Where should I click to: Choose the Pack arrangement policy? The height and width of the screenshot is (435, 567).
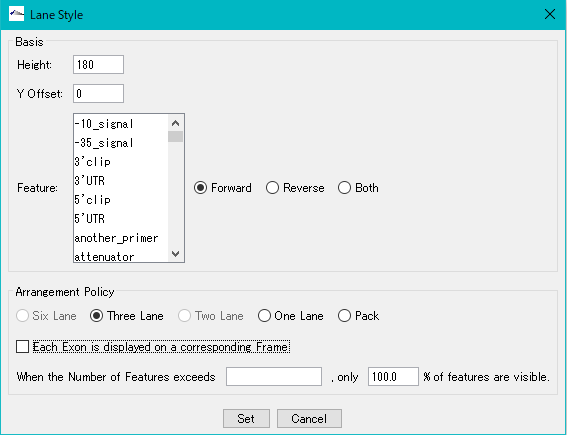[358, 316]
